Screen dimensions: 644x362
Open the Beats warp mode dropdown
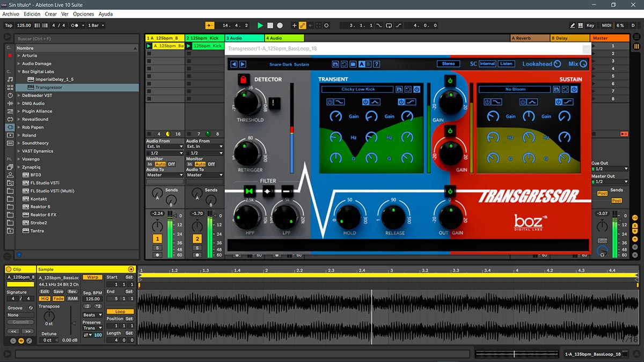(x=92, y=315)
